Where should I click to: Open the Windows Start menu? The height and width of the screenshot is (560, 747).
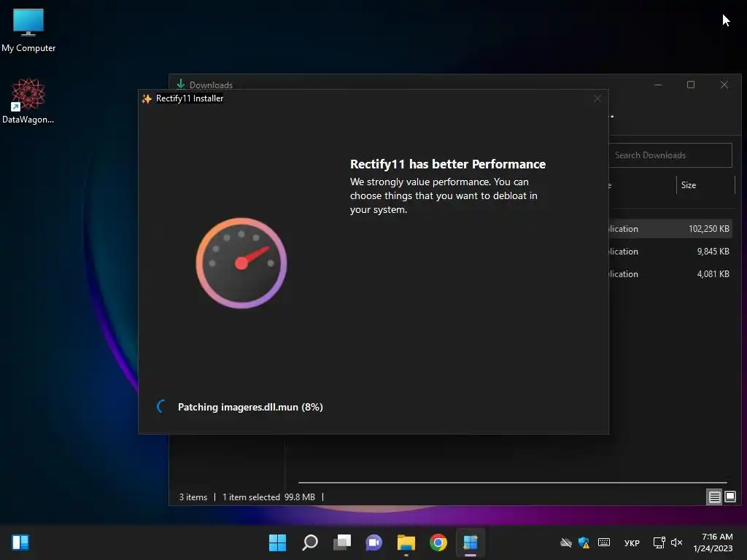click(277, 542)
